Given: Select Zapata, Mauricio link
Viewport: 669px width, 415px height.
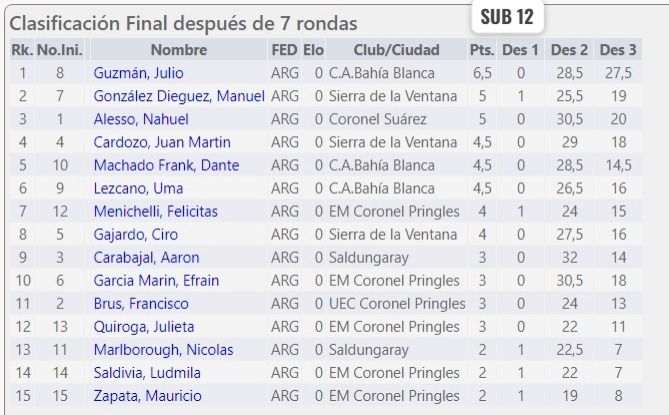Looking at the screenshot, I should [147, 396].
